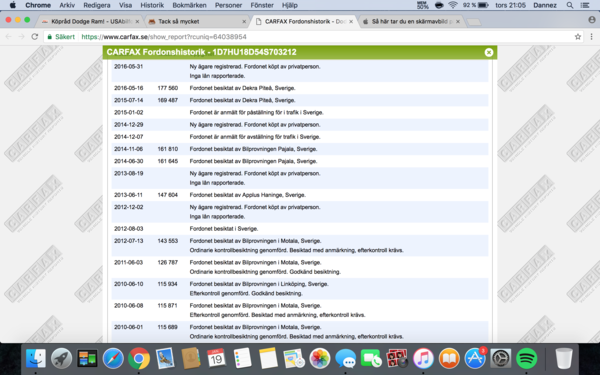Open Contacts from the Dock

point(191,359)
